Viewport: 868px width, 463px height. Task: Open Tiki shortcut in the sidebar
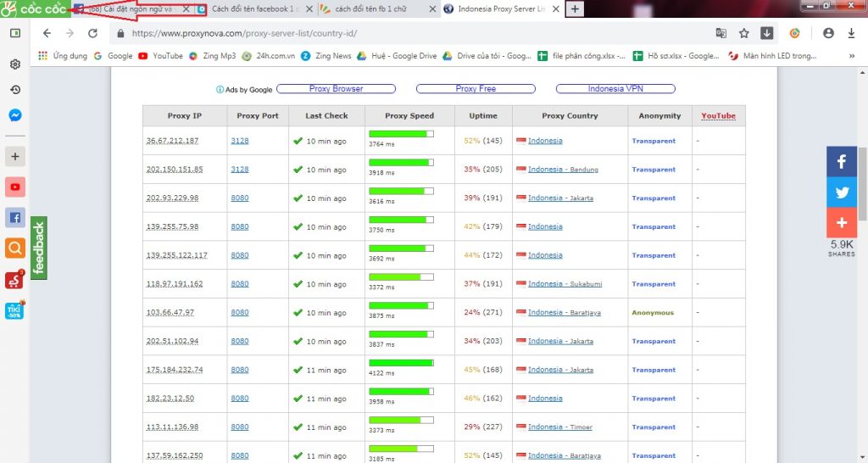click(14, 310)
